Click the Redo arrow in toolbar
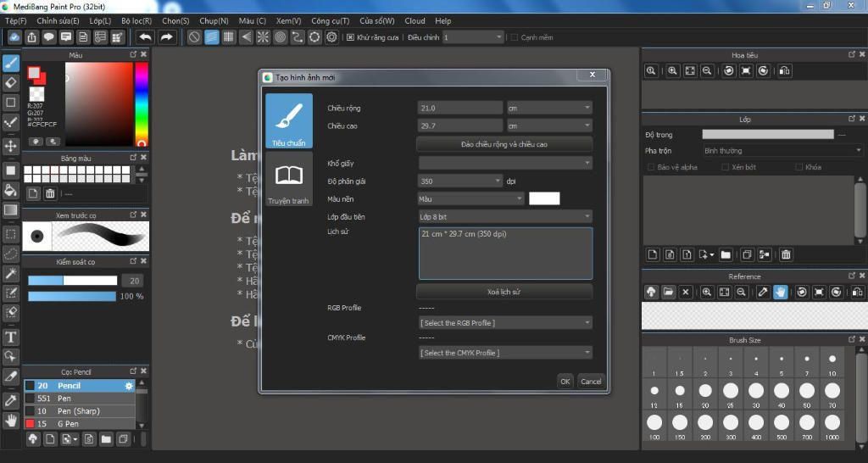The height and width of the screenshot is (463, 868). coord(166,37)
